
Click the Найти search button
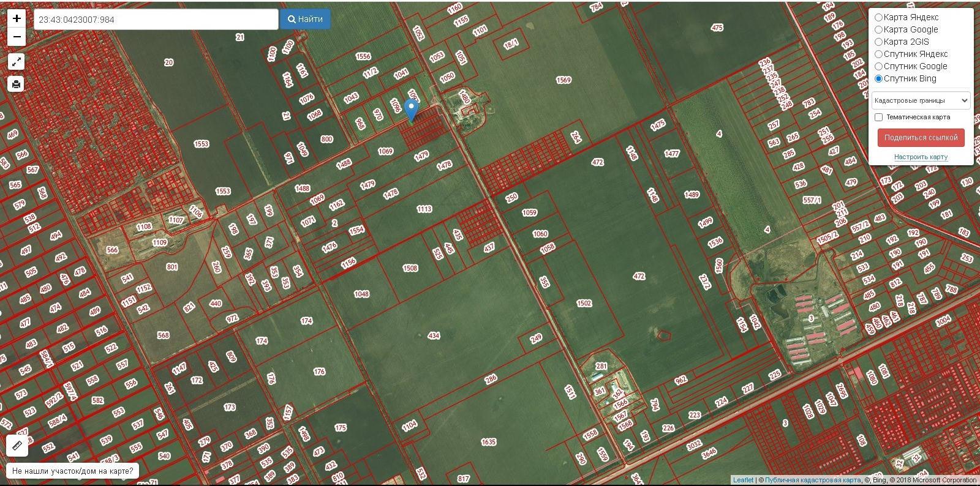pyautogui.click(x=305, y=19)
